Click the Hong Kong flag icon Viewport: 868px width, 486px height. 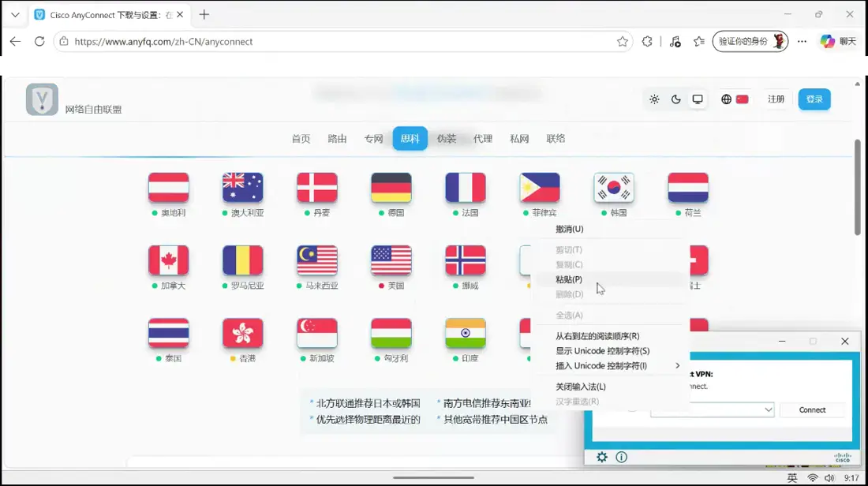243,333
